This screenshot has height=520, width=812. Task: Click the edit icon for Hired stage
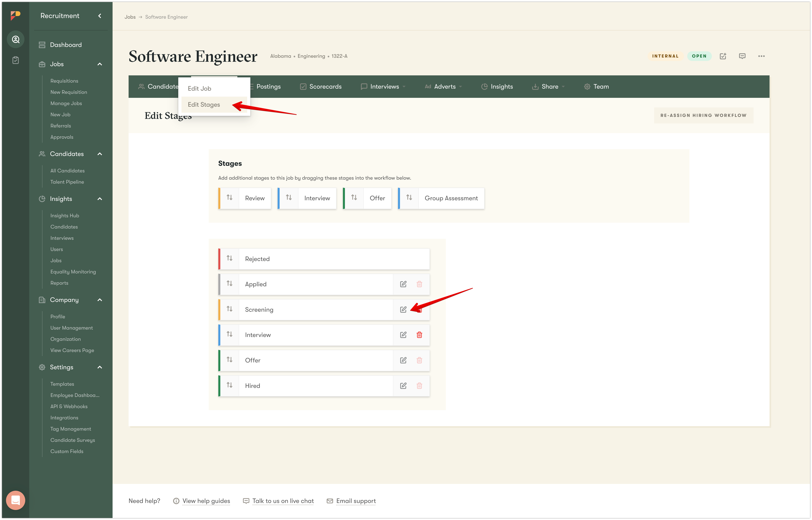point(403,386)
